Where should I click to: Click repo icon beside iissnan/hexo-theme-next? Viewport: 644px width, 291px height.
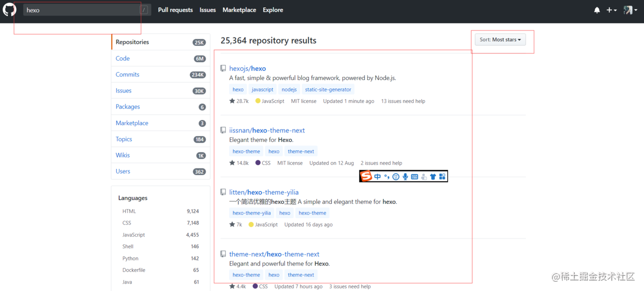(223, 130)
